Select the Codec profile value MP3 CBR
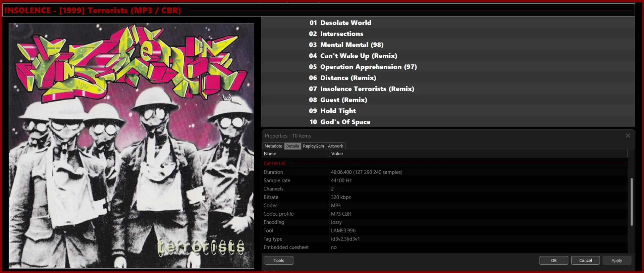This screenshot has width=644, height=273. point(341,214)
